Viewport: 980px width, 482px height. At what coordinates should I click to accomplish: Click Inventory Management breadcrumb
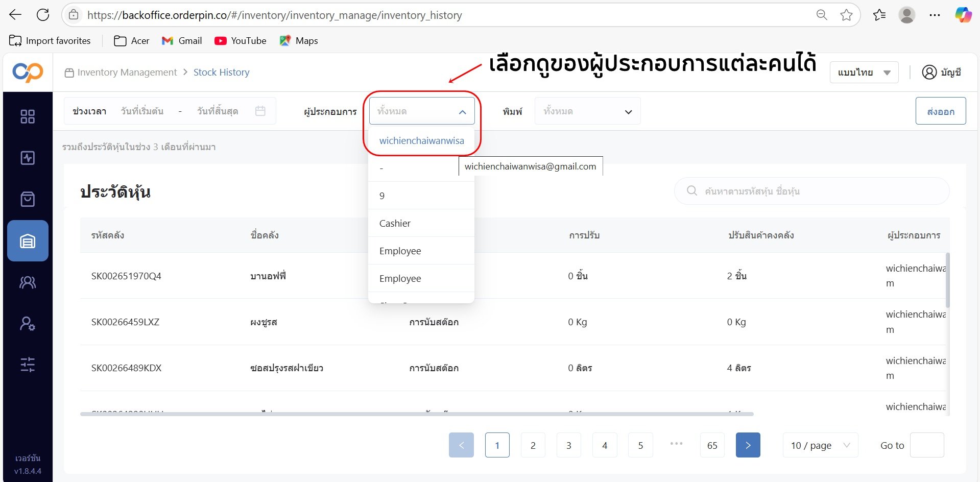tap(127, 73)
